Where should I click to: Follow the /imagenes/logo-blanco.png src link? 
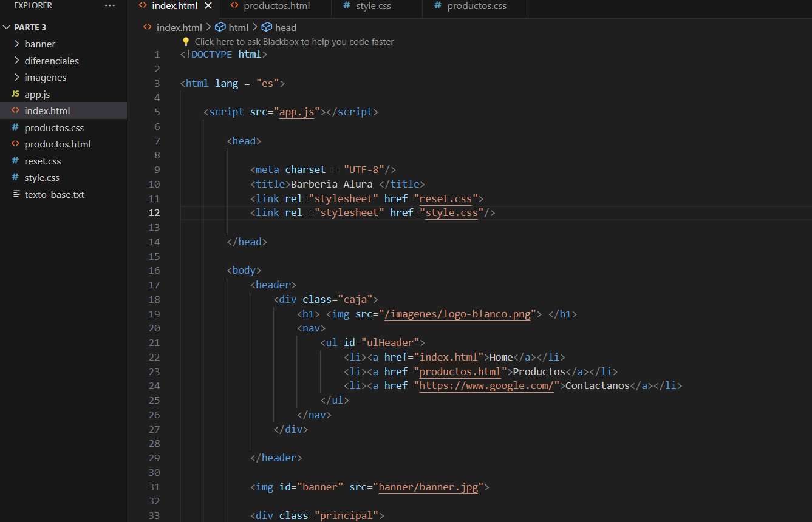[x=457, y=314]
